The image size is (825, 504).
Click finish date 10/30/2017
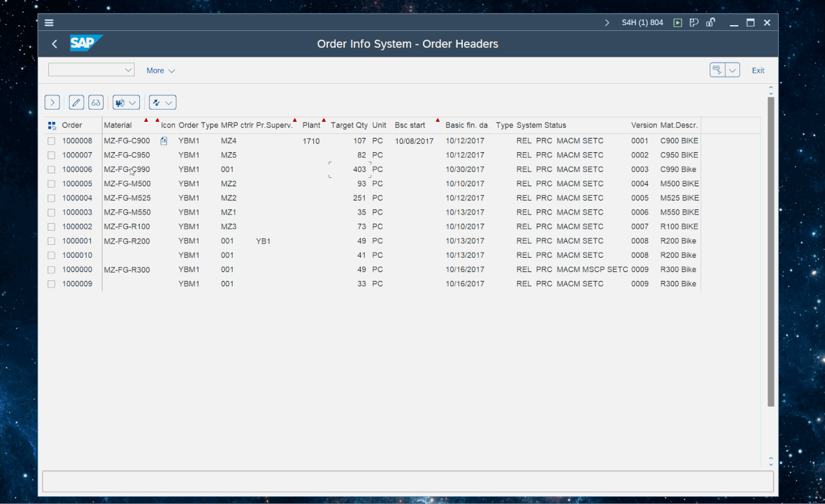465,170
